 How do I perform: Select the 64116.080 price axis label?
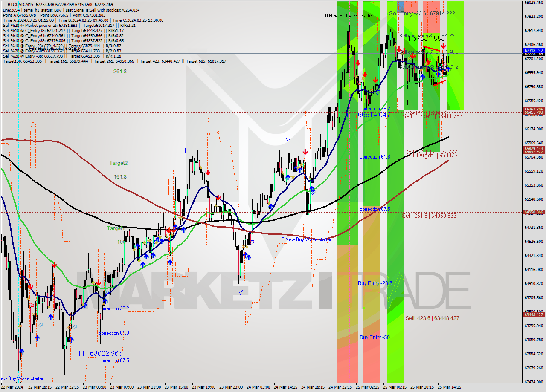click(x=534, y=269)
